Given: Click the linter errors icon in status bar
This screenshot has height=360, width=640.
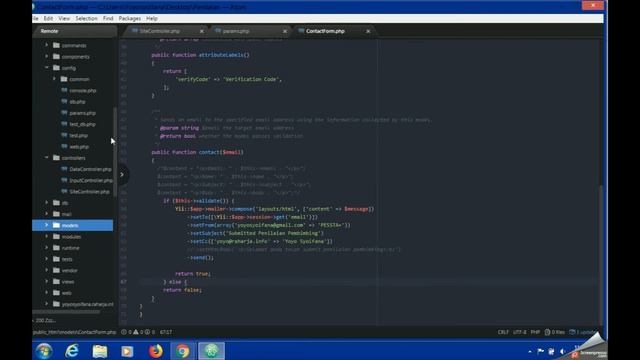Looking at the screenshot, I should coord(124,332).
